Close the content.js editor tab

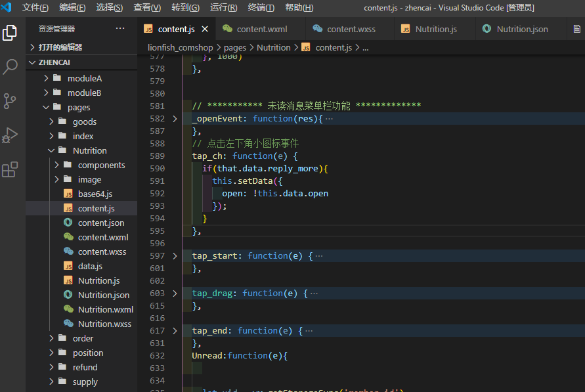point(205,29)
